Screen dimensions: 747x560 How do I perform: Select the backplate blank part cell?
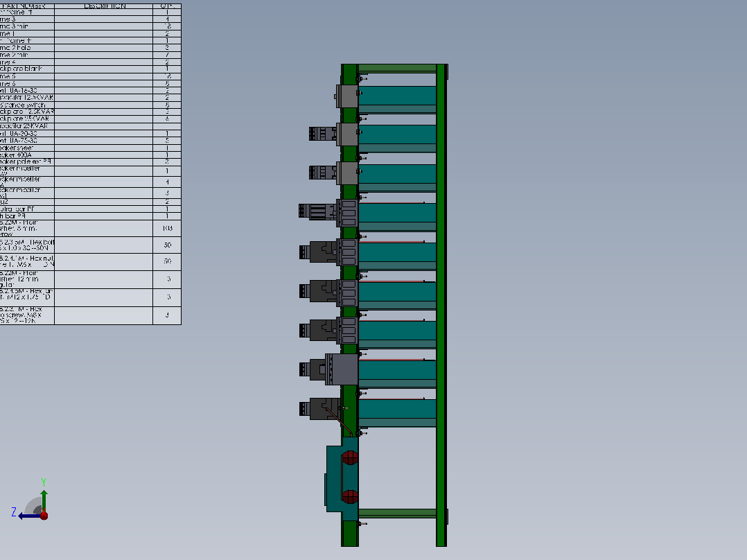tap(27, 69)
